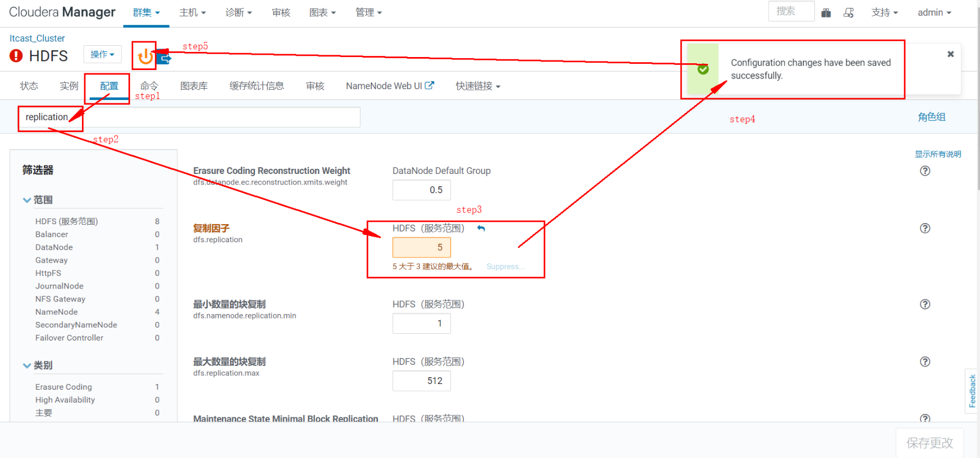Image resolution: width=980 pixels, height=458 pixels.
Task: Click the stale configuration restart power icon
Action: pos(145,56)
